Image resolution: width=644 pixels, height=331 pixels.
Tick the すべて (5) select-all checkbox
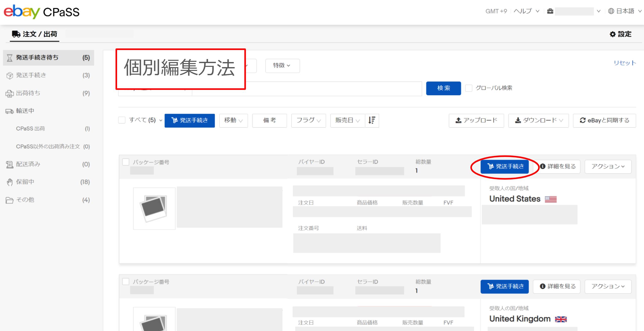[122, 120]
